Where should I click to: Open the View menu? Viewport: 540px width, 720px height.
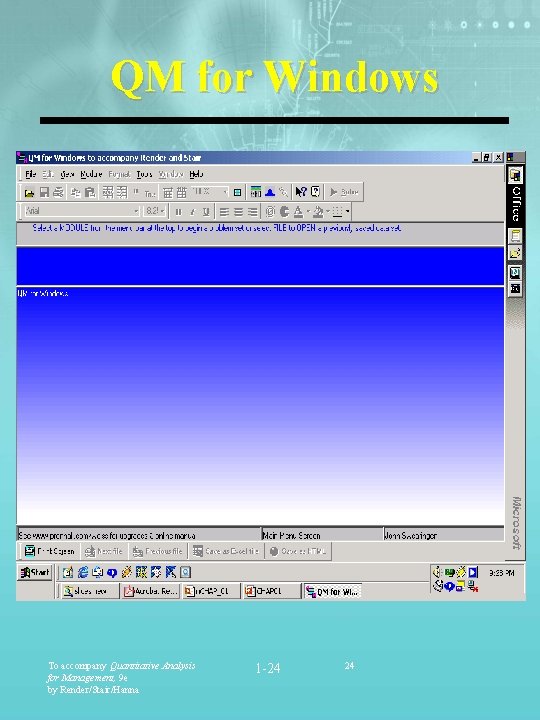tap(68, 174)
